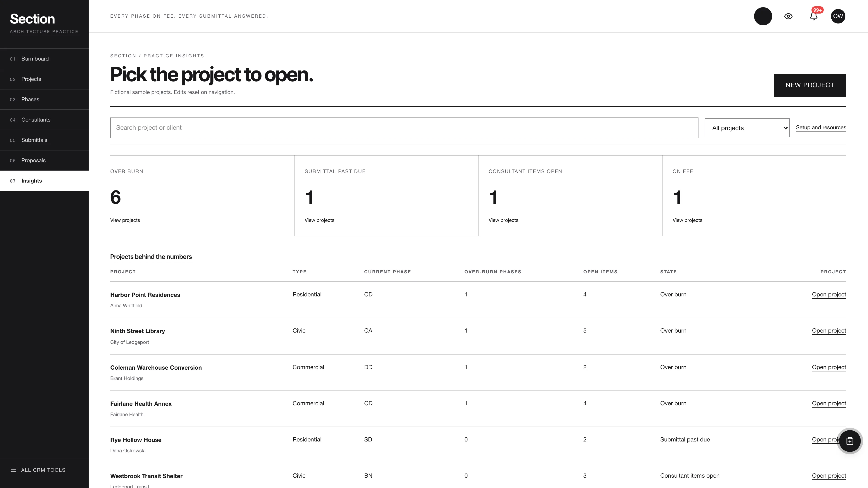This screenshot has width=868, height=488.
Task: Open Consultants in the sidebar
Action: click(x=44, y=120)
